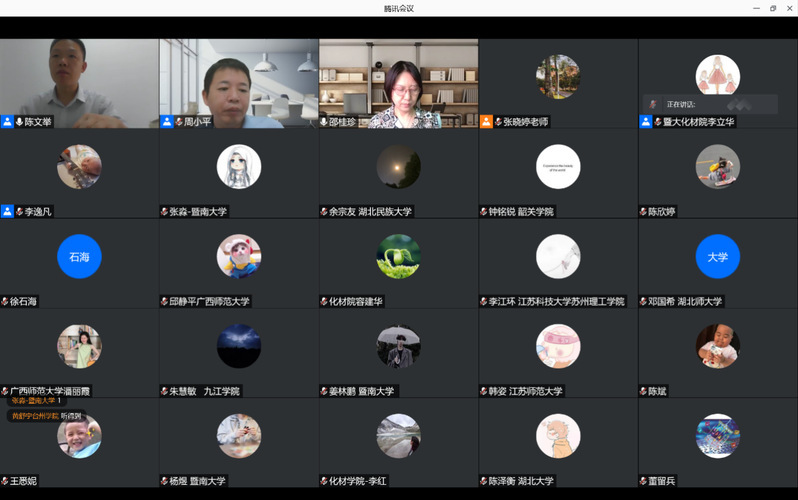Click the blue host icon beside 陈文举
This screenshot has height=500, width=798.
pos(8,122)
